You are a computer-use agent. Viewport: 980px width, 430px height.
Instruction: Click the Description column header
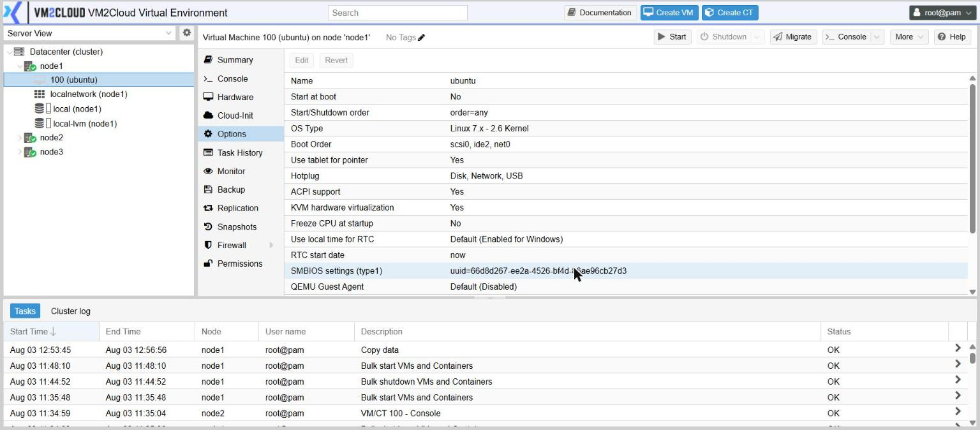587,331
